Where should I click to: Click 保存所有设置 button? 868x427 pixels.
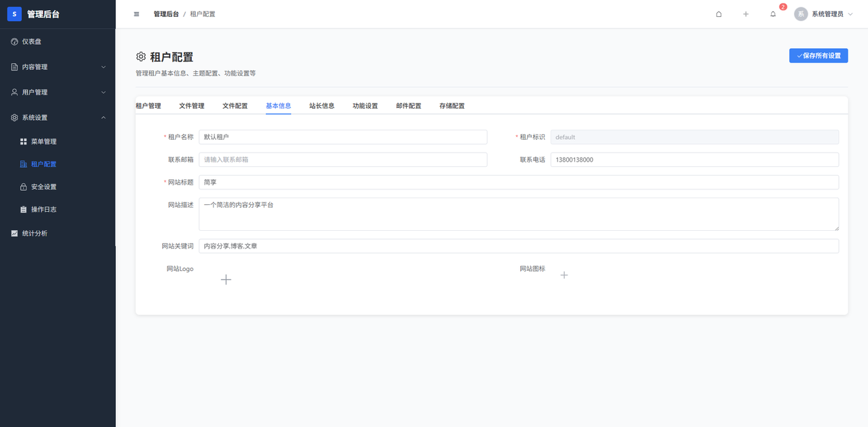coord(818,56)
